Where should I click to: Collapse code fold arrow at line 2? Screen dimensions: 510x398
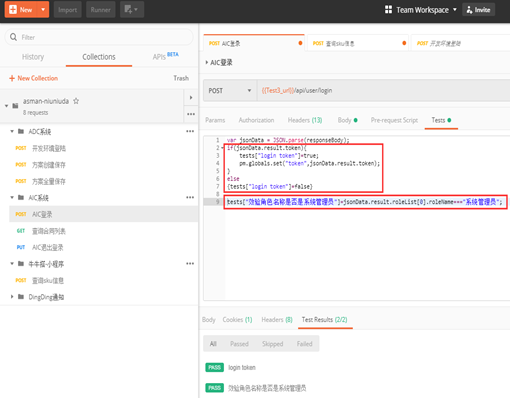pyautogui.click(x=222, y=148)
